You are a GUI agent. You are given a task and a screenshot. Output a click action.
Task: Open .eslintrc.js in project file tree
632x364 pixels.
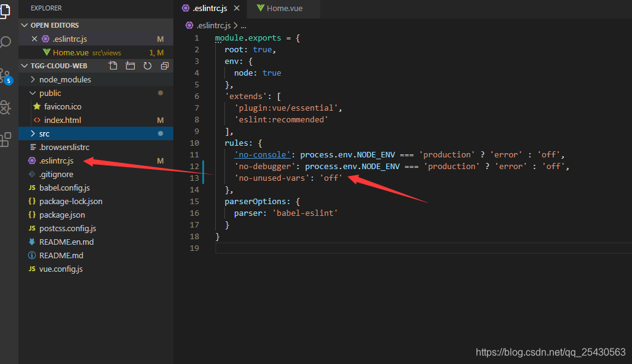tap(96, 161)
